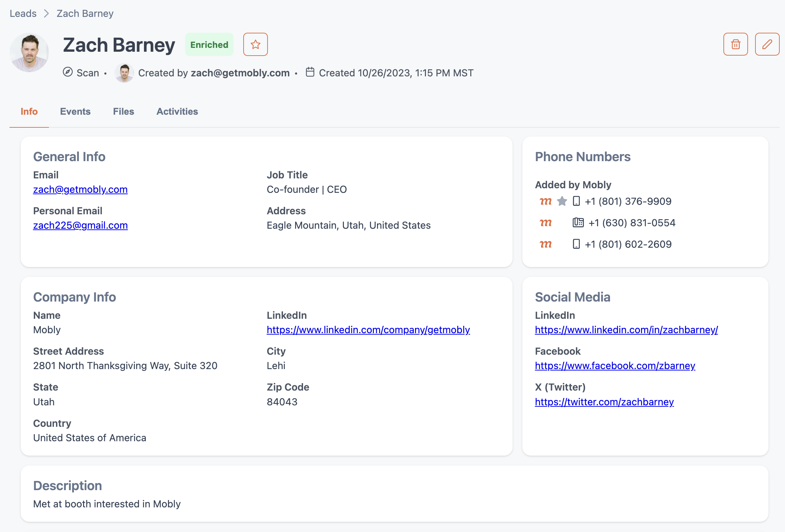This screenshot has width=785, height=532.
Task: Click the compass Scan source icon
Action: tap(68, 72)
